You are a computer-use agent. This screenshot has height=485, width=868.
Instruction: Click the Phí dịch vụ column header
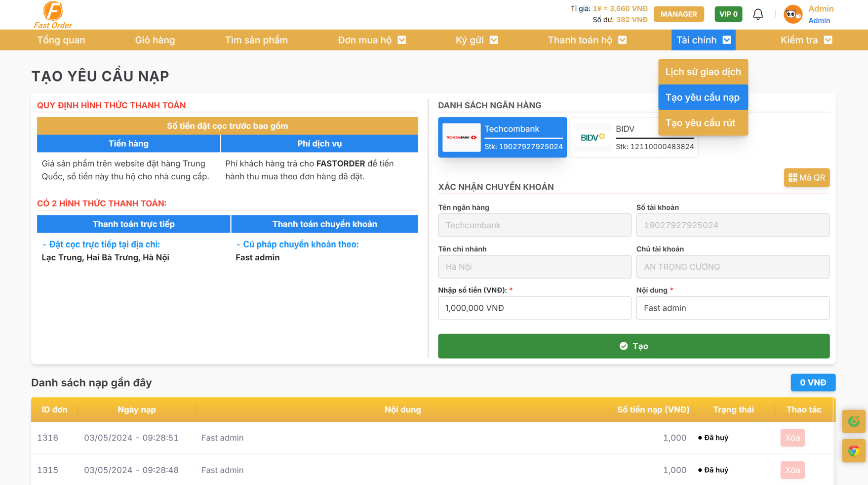(x=319, y=144)
